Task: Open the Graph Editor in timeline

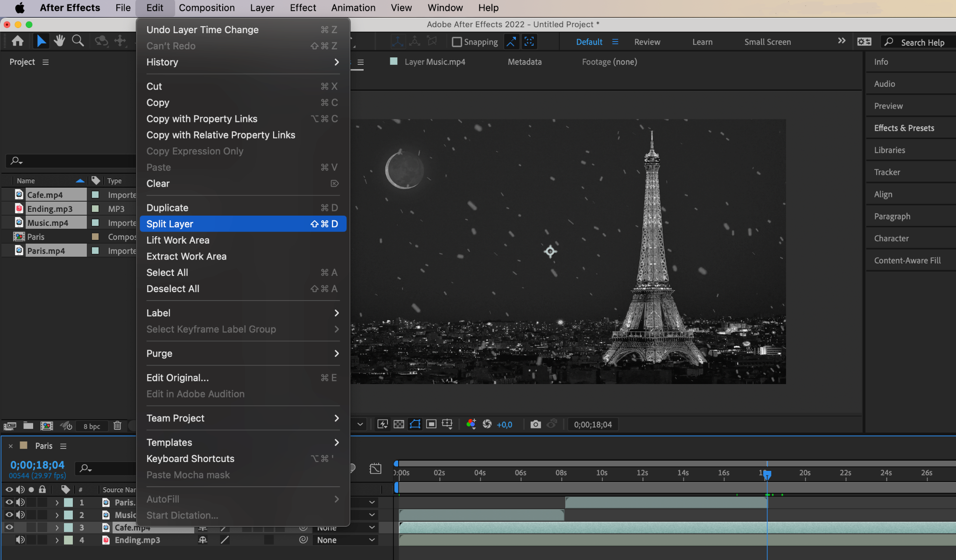Action: point(375,468)
